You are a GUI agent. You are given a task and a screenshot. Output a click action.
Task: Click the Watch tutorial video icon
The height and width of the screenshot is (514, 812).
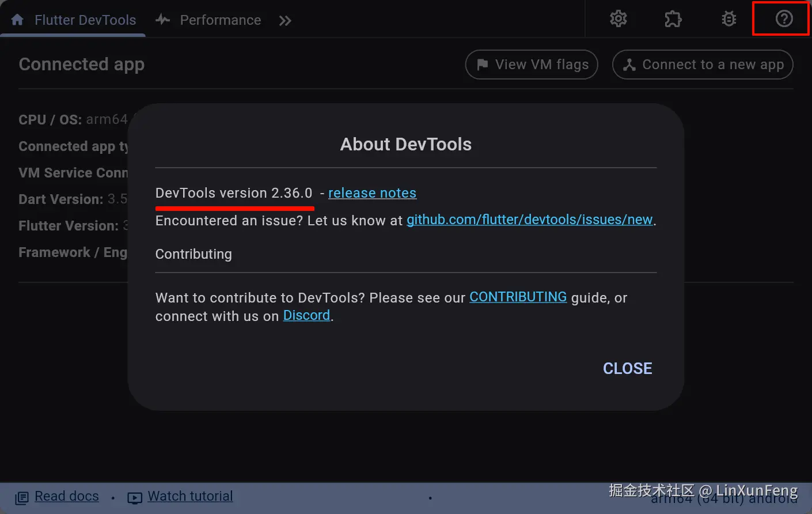click(x=135, y=498)
